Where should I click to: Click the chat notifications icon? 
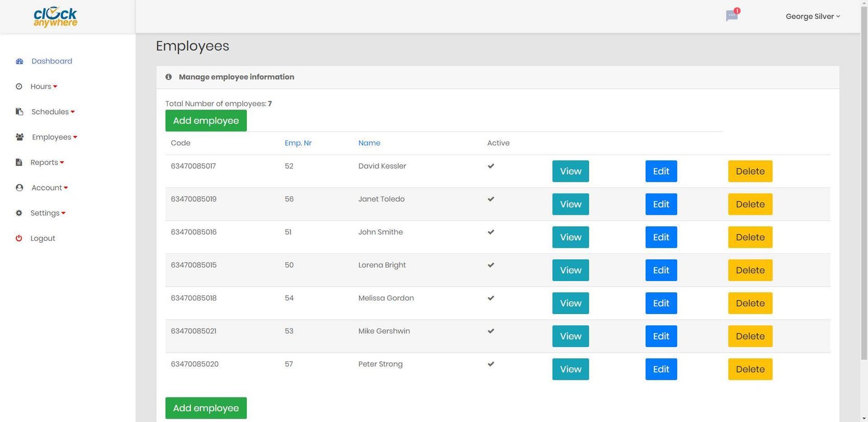(x=732, y=16)
